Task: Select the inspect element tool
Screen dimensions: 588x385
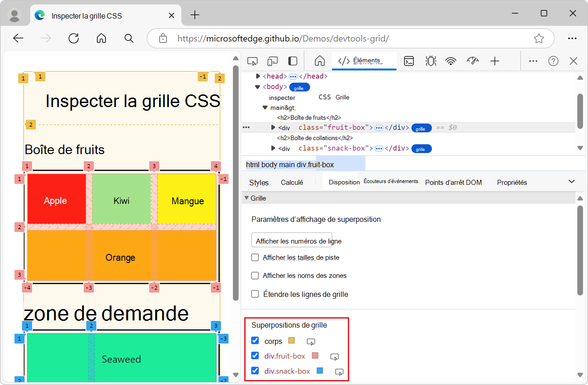Action: click(x=252, y=61)
